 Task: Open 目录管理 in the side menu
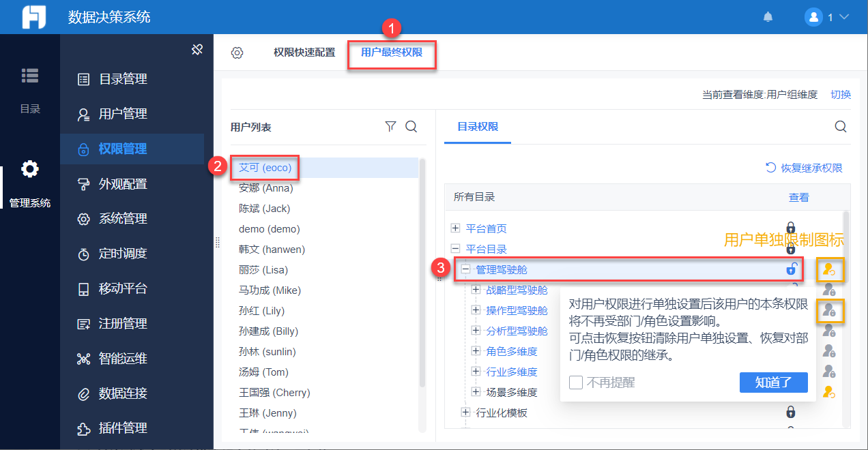pos(123,79)
